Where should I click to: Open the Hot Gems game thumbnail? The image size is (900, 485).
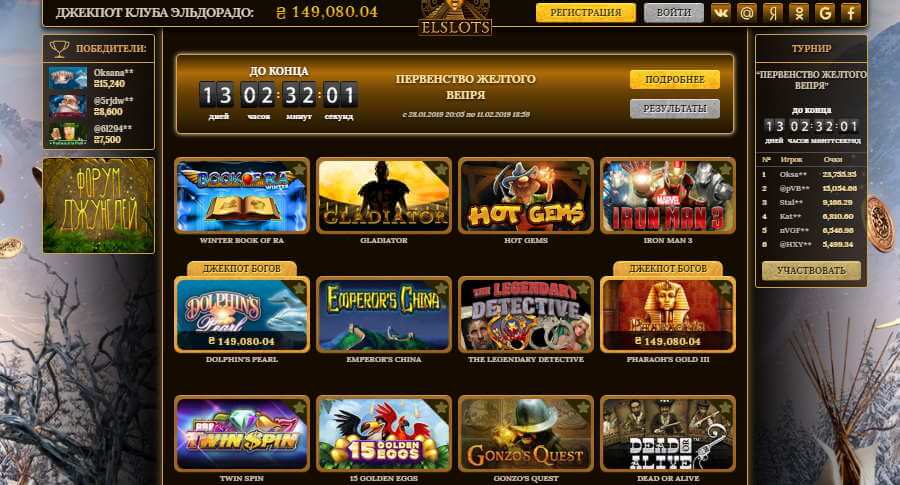coord(526,196)
